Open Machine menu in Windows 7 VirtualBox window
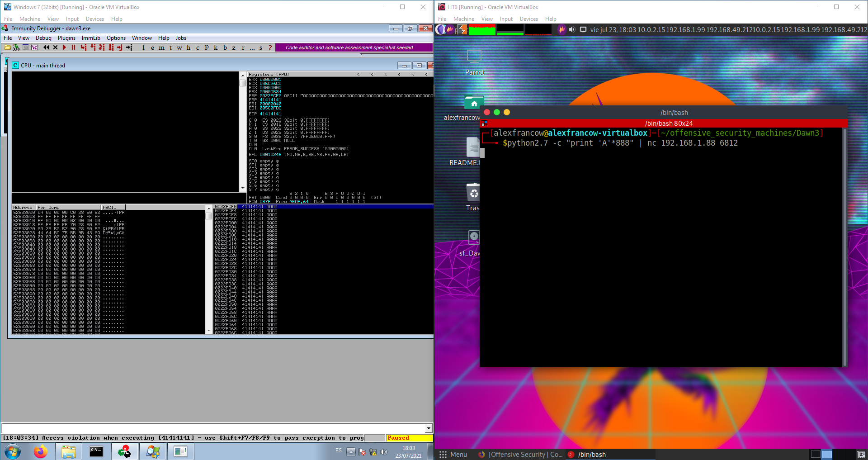Viewport: 868px width, 460px height. 30,19
